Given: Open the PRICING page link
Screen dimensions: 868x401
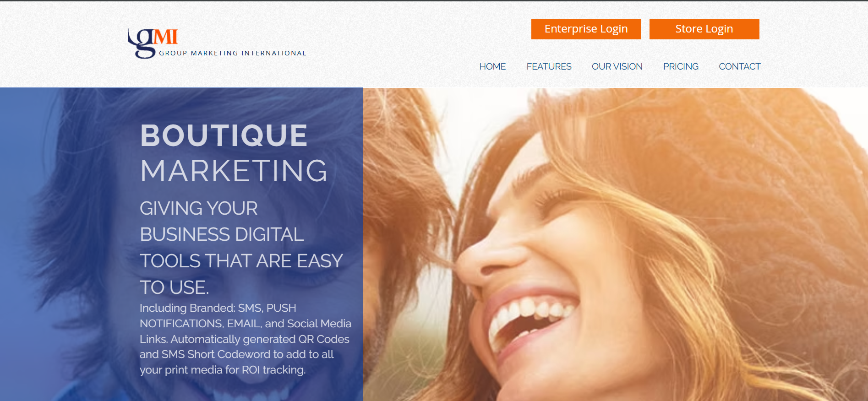Looking at the screenshot, I should tap(681, 66).
